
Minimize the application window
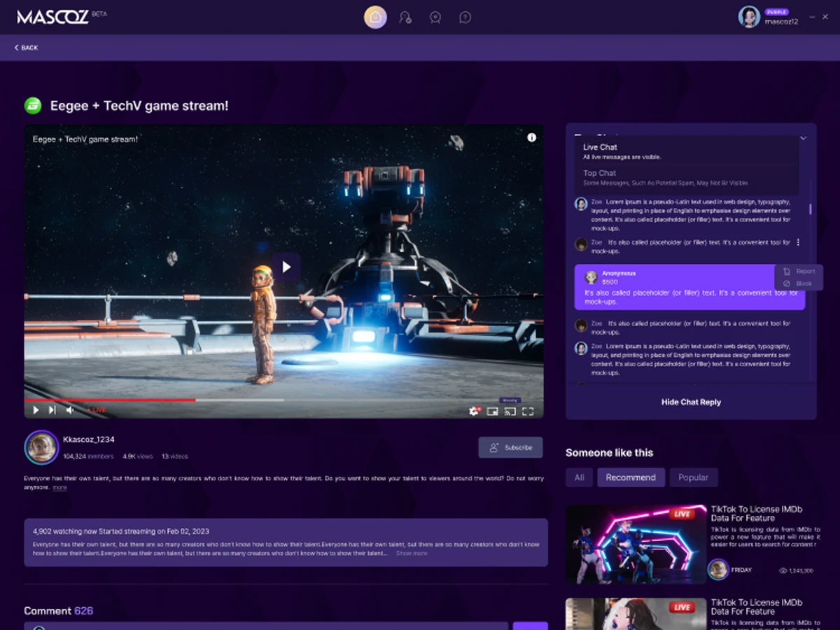point(812,17)
